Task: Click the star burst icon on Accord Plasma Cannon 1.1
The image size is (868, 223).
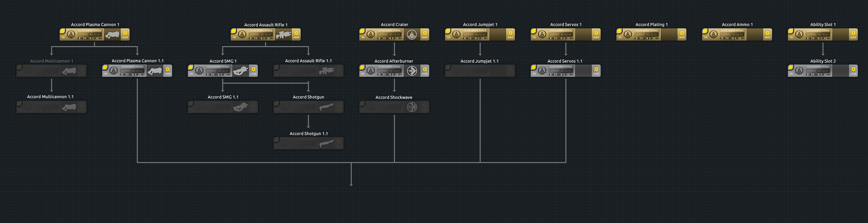Action: [168, 70]
